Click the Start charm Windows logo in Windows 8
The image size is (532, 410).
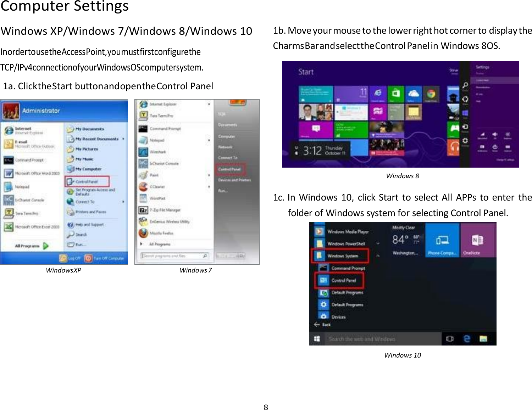pyautogui.click(x=465, y=113)
